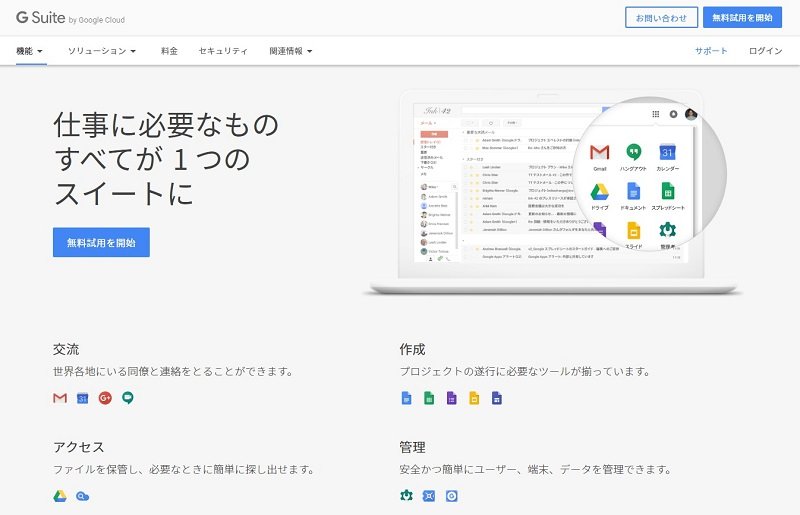Open Calendar icon under 交流
Image resolution: width=800 pixels, height=515 pixels.
[x=83, y=398]
